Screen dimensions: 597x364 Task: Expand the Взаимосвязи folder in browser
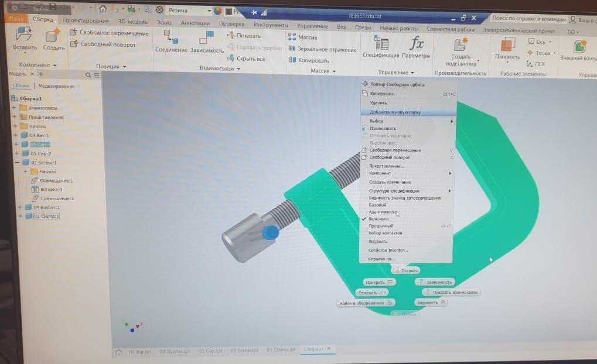coord(14,108)
